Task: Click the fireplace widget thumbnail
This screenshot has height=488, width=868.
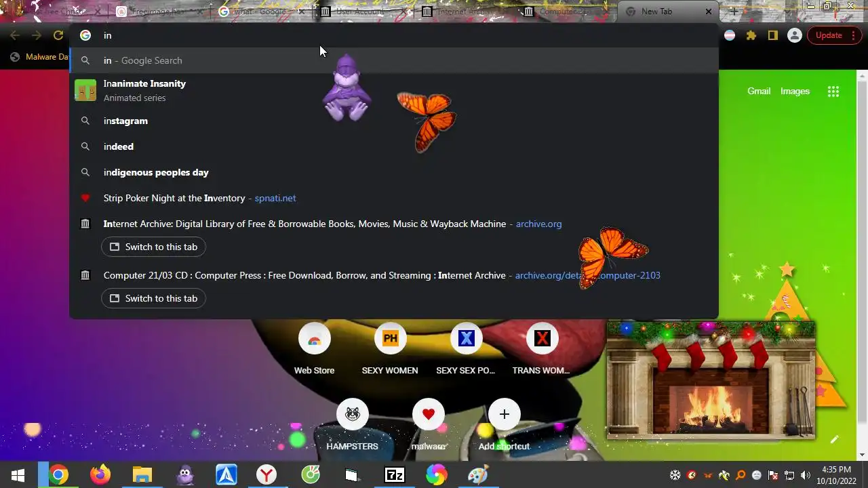Action: pyautogui.click(x=711, y=380)
